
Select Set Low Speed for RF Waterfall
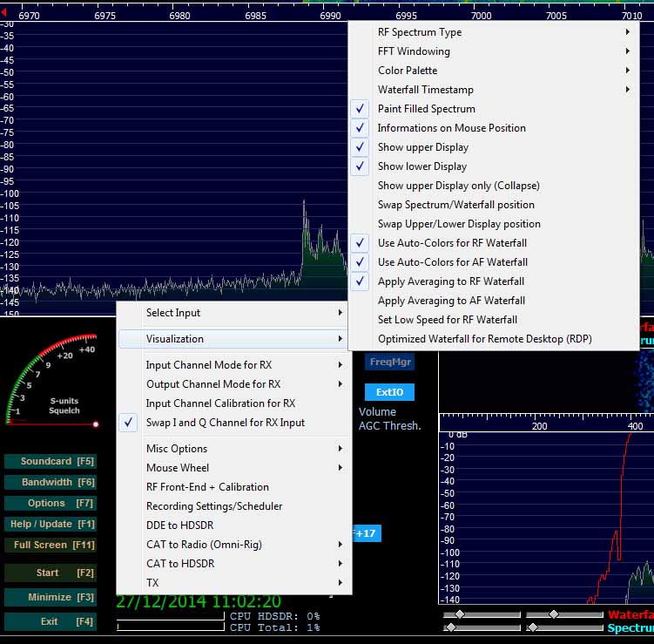click(x=494, y=320)
